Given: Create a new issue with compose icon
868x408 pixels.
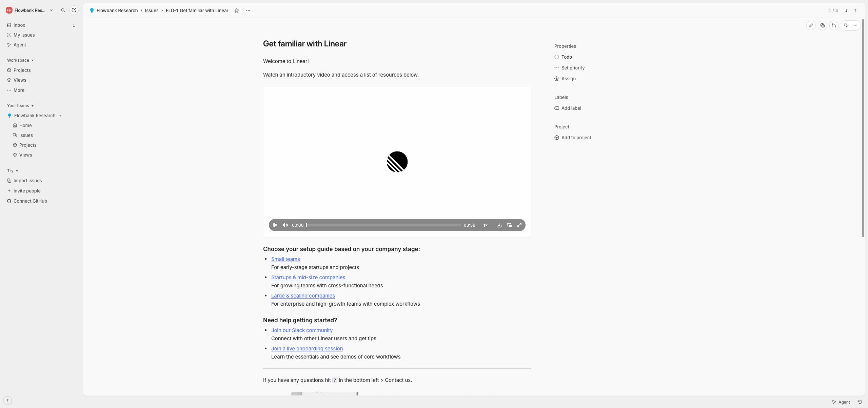Looking at the screenshot, I should click(74, 10).
